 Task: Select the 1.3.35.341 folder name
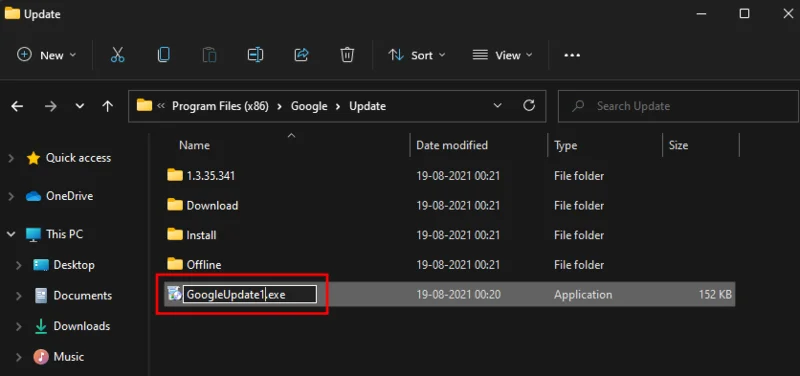(x=211, y=176)
